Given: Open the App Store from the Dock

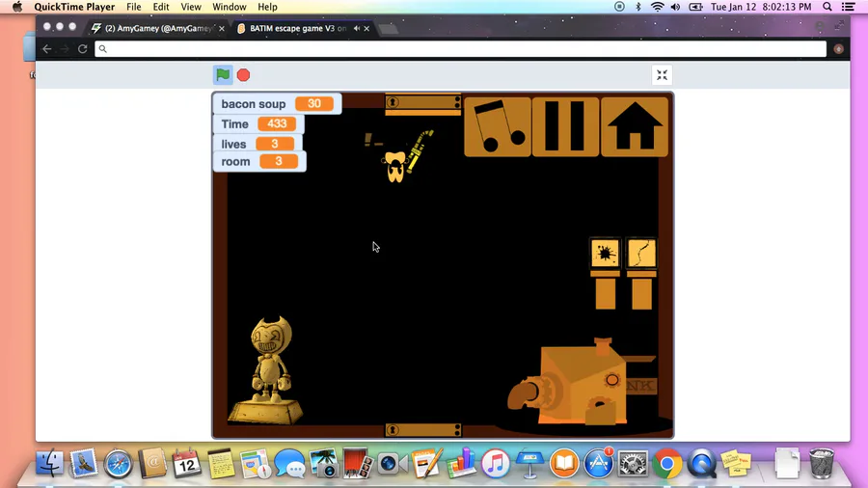Looking at the screenshot, I should point(598,463).
